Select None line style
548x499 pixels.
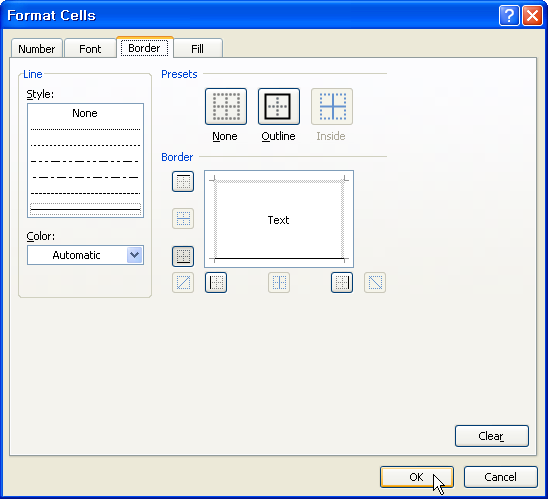point(85,113)
